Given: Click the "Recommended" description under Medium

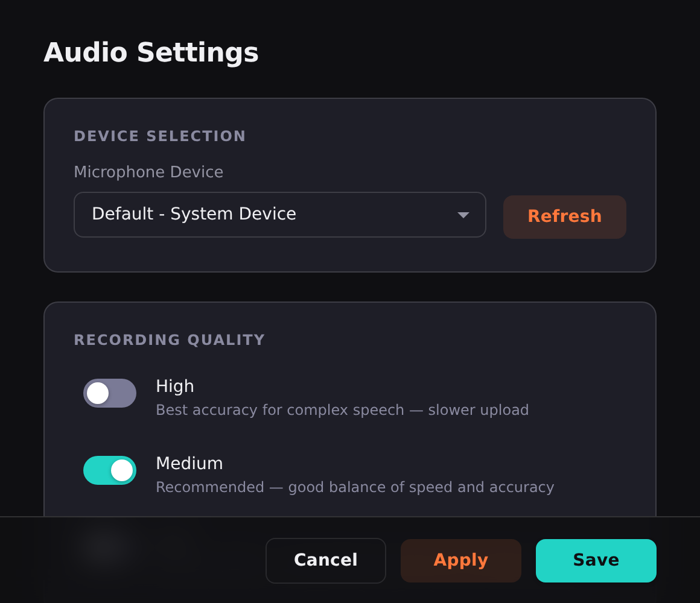Looking at the screenshot, I should click(x=355, y=487).
